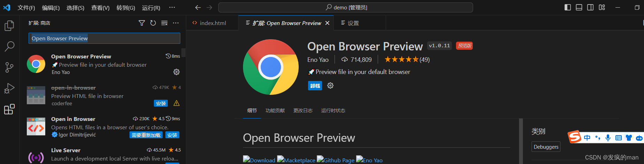Click the filter extensions funnel icon
This screenshot has width=644, height=164.
click(142, 23)
